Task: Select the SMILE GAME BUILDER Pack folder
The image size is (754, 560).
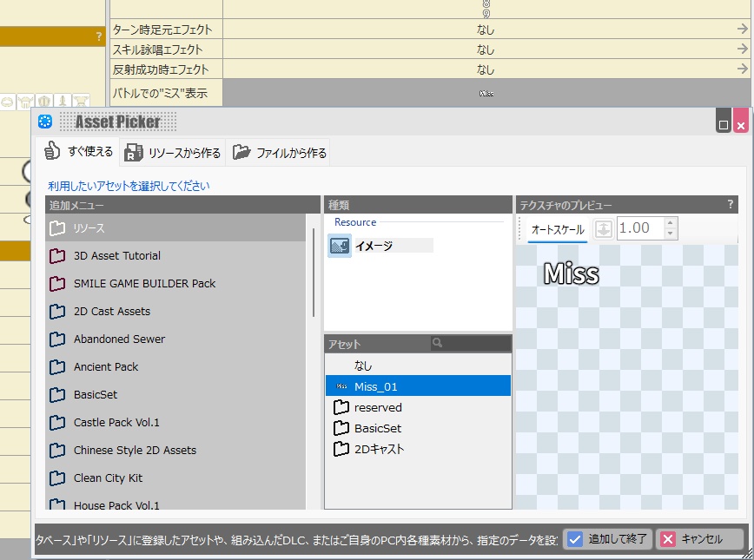Action: (175, 284)
